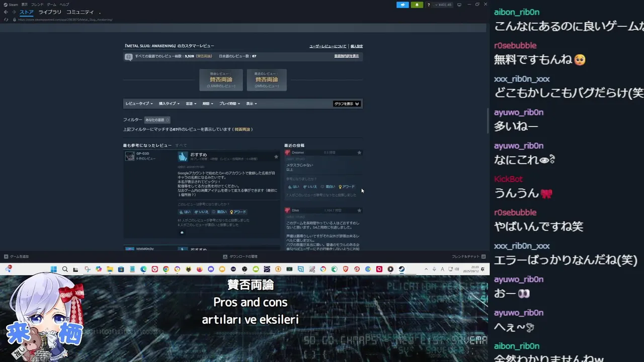Viewport: 644px width, 362px height.
Task: Open ダウンロードの管理 in bottom bar
Action: point(240,256)
